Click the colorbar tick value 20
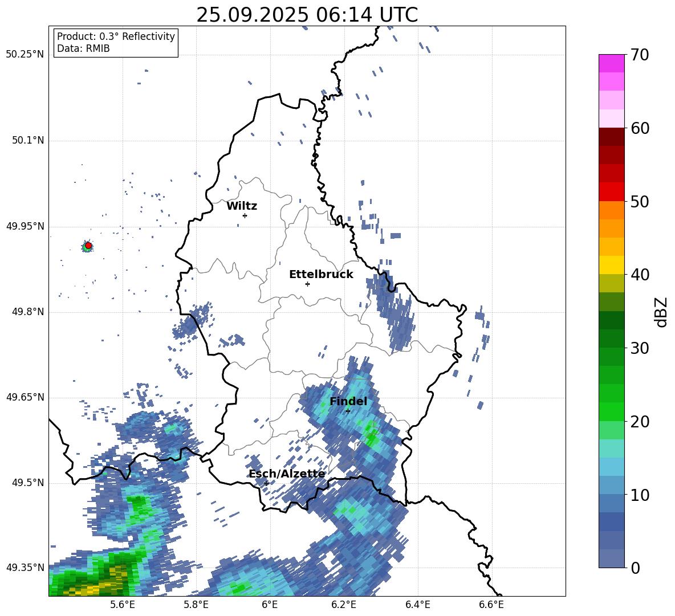The image size is (675, 616). 640,421
